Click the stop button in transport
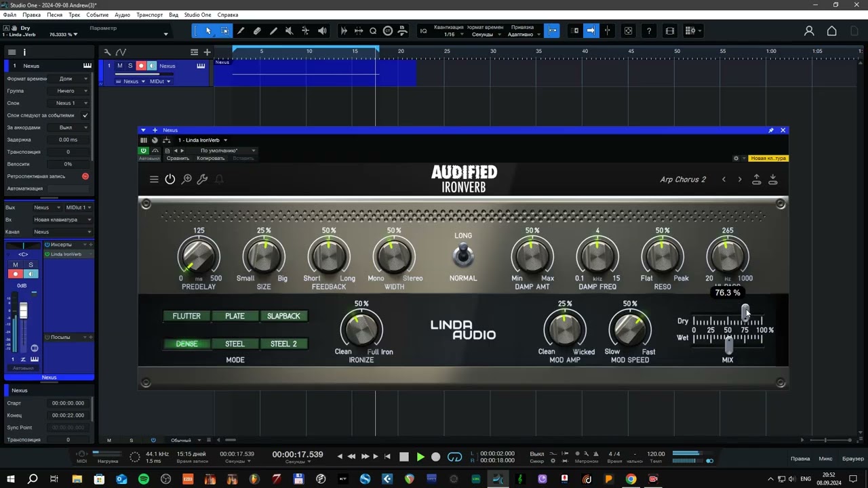The image size is (868, 488). tap(404, 457)
